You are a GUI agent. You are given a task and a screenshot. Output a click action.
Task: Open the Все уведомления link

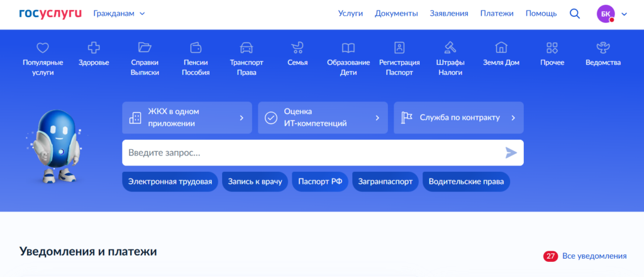point(594,256)
